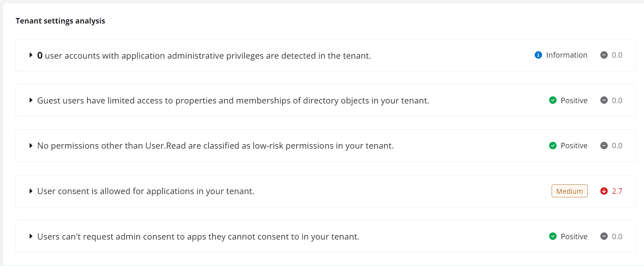
Task: Click the Medium severity badge
Action: (x=569, y=191)
